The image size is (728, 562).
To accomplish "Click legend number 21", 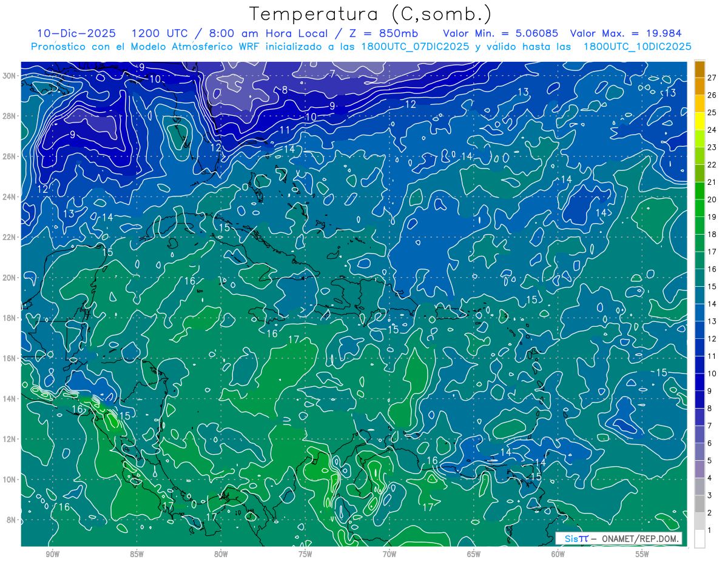I will click(x=712, y=182).
